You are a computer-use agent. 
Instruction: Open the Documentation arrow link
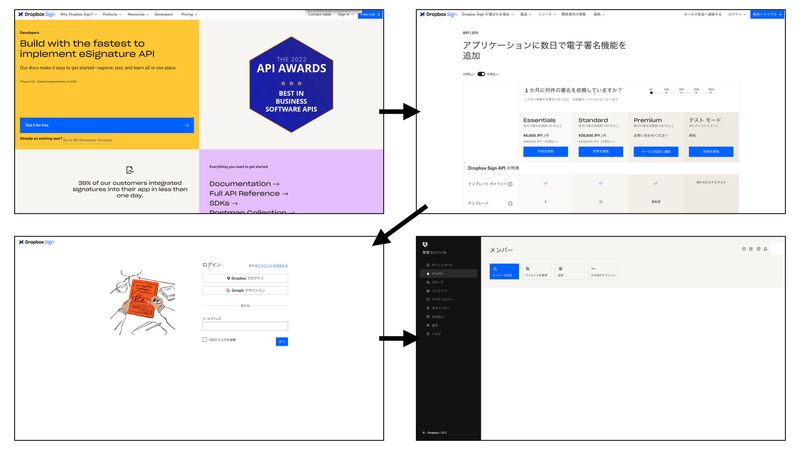(244, 184)
